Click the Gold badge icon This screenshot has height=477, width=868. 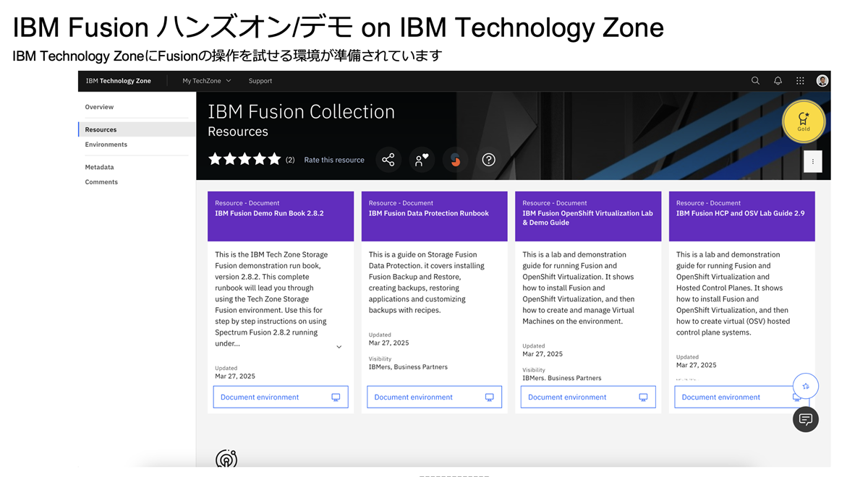[x=804, y=121]
